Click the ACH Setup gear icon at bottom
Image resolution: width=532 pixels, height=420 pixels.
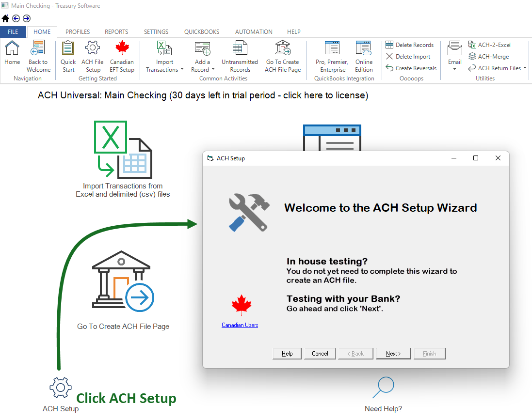(x=61, y=388)
